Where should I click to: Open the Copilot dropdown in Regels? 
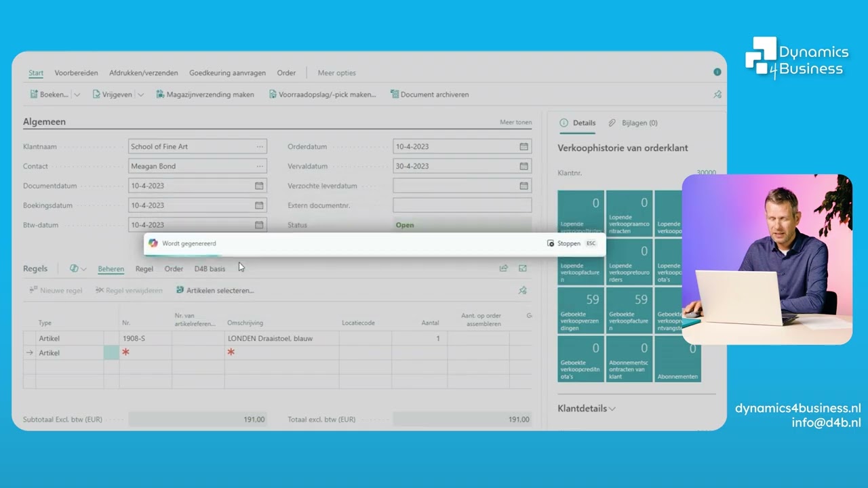coord(78,269)
